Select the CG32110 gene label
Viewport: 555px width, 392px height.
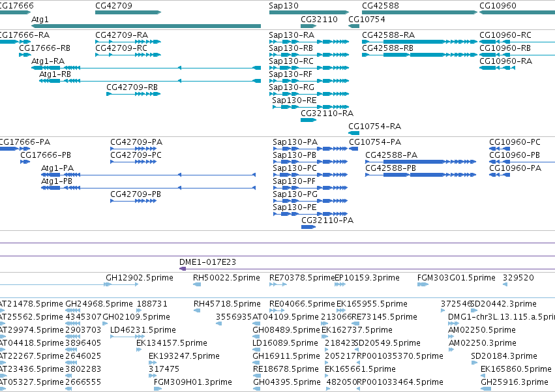click(319, 19)
